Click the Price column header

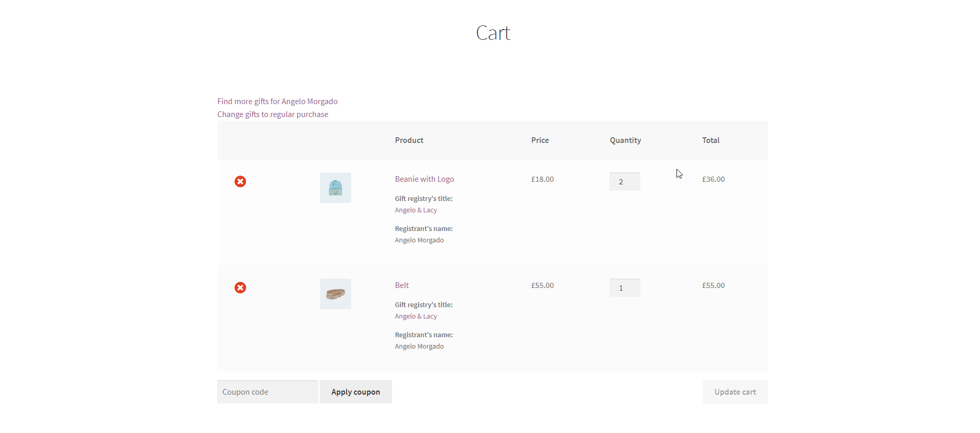pyautogui.click(x=540, y=140)
